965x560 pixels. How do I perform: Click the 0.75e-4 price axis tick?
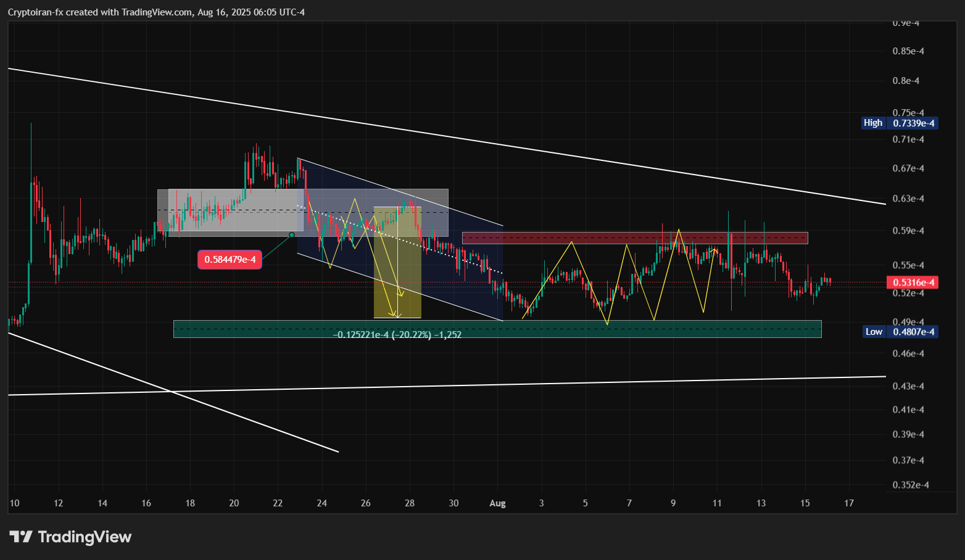tap(908, 113)
